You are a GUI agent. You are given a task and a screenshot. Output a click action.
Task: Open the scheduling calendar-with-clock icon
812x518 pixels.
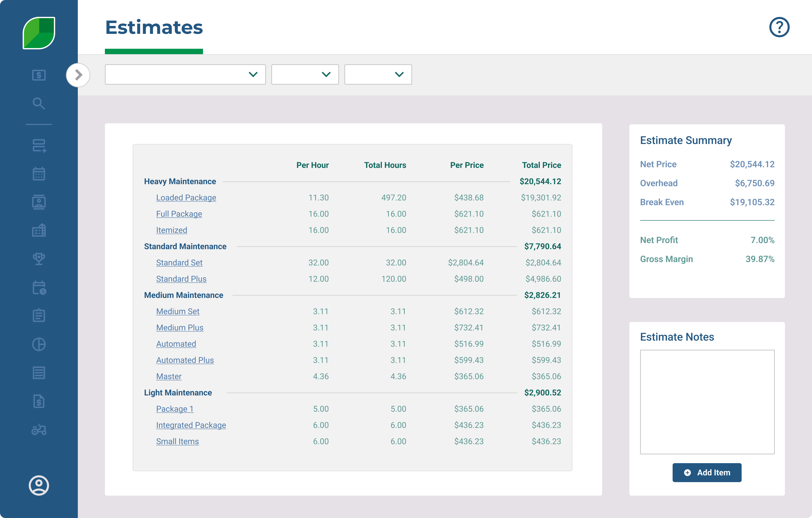coord(39,288)
